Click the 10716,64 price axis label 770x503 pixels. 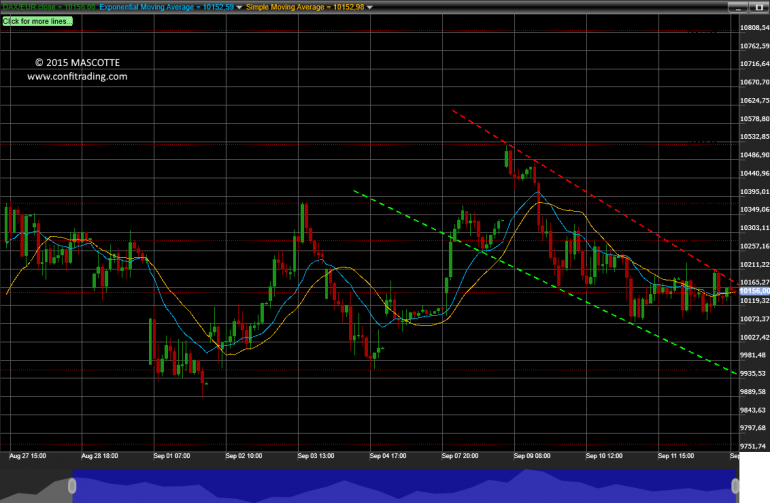pyautogui.click(x=755, y=64)
